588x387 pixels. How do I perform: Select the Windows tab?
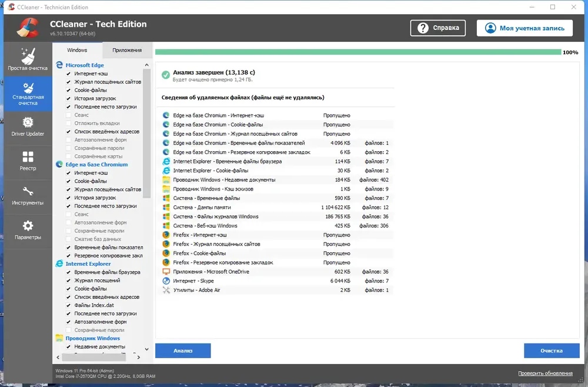tap(77, 50)
